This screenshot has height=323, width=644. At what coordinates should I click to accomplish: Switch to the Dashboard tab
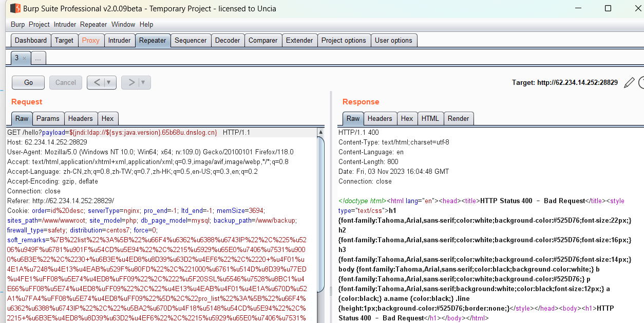[31, 41]
